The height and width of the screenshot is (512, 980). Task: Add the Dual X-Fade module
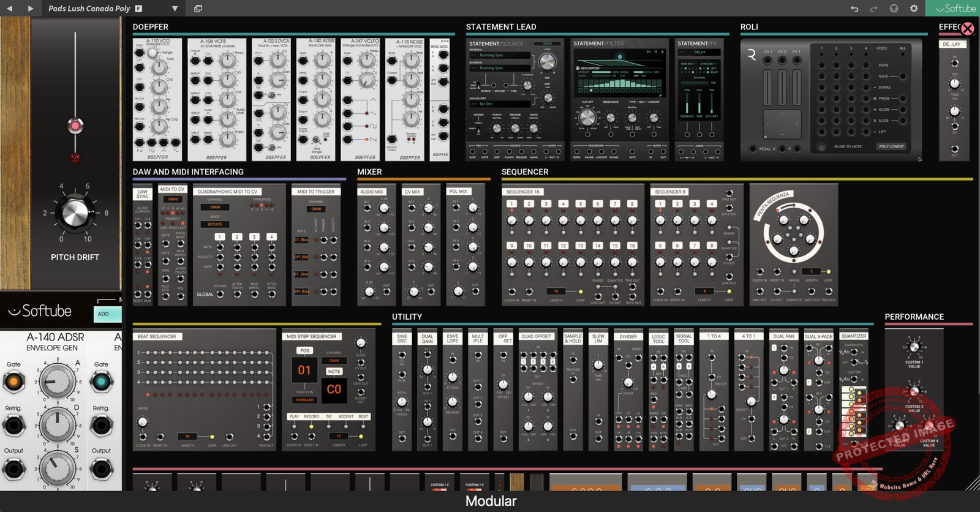(x=818, y=390)
